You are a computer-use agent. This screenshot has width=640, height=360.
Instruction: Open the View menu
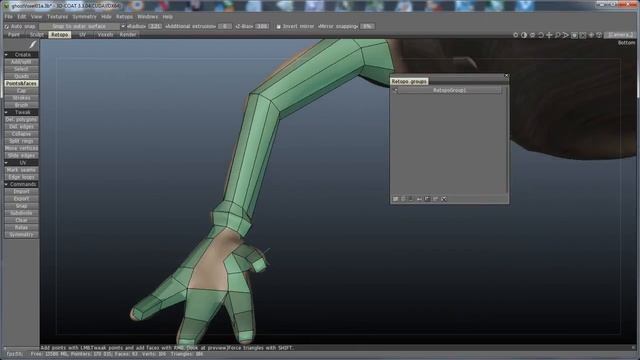click(x=36, y=17)
